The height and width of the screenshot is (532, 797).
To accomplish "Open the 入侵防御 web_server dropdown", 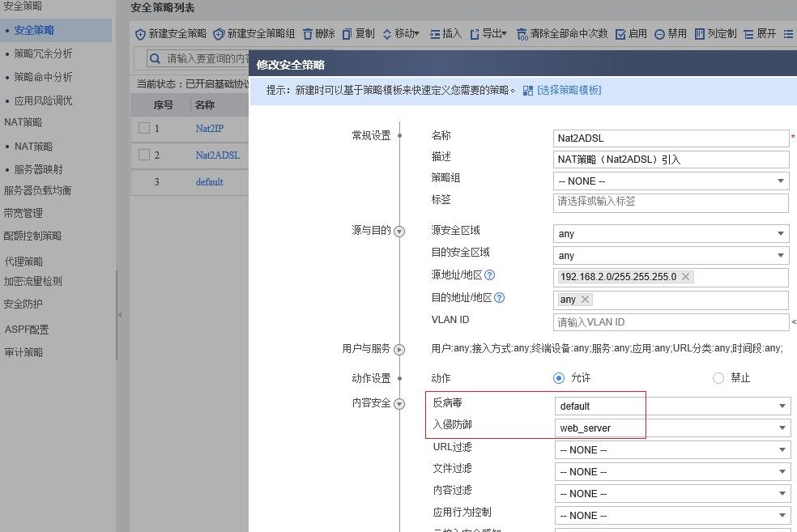I will (x=782, y=428).
